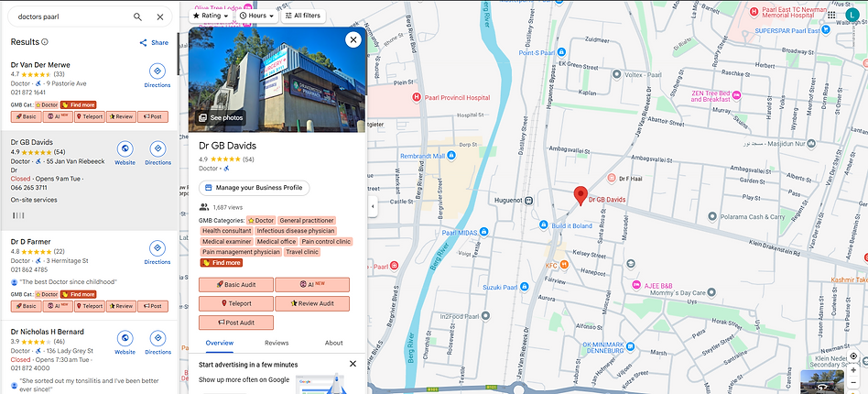Switch to the Reviews tab
The image size is (868, 394).
click(x=277, y=343)
